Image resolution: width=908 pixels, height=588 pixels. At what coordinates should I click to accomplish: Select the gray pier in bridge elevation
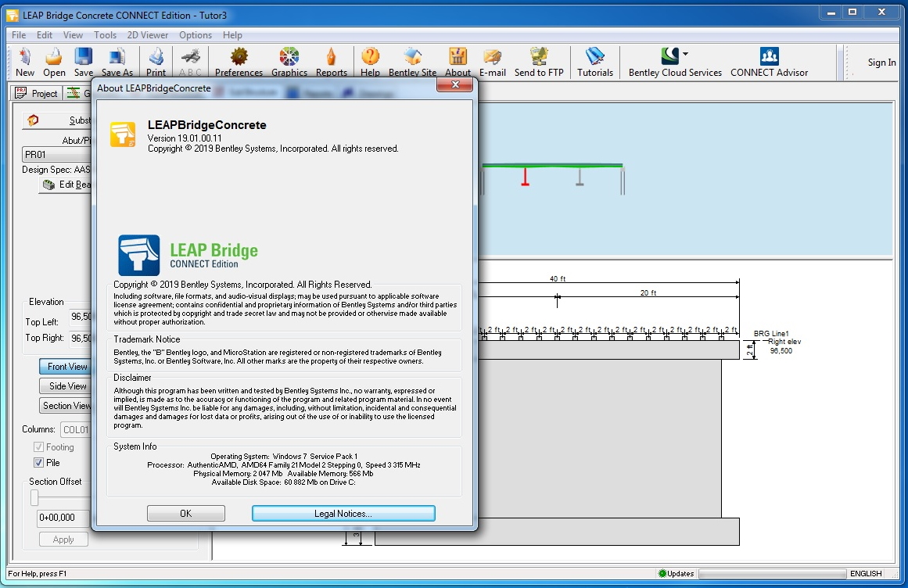[x=579, y=177]
